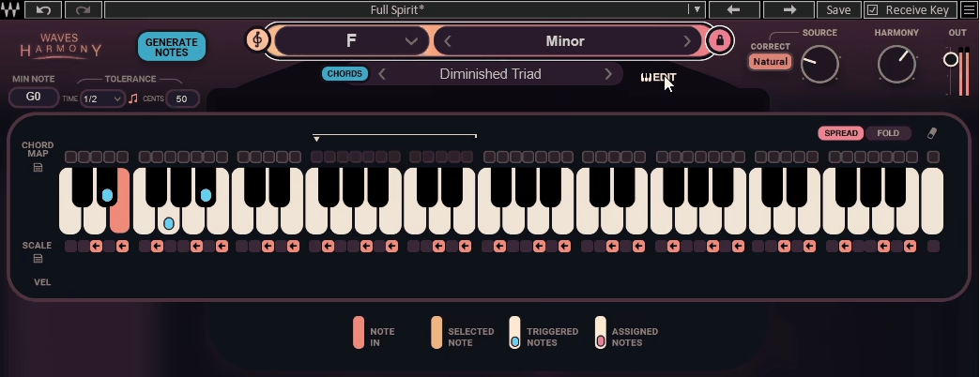Open the F root key dropdown

[x=352, y=41]
